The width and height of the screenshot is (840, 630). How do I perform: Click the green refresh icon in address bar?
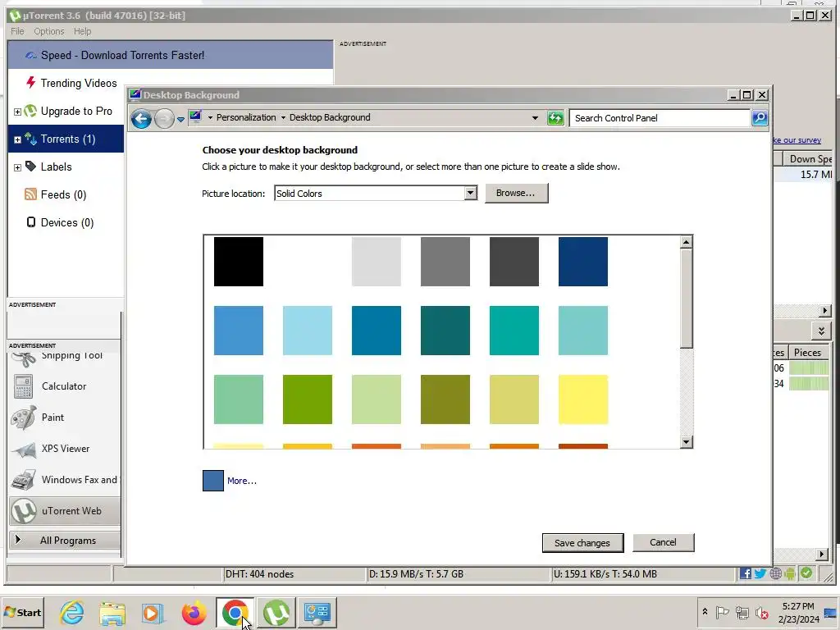point(555,118)
